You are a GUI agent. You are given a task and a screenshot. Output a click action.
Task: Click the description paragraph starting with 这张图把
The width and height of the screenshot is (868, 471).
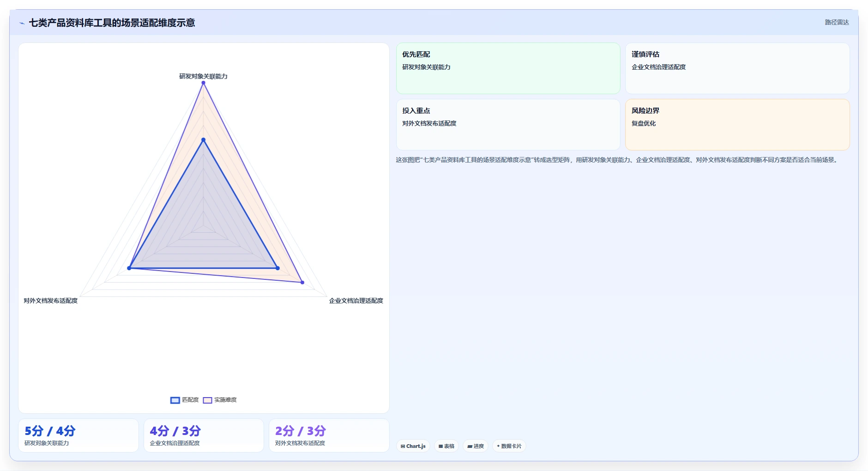coord(618,160)
